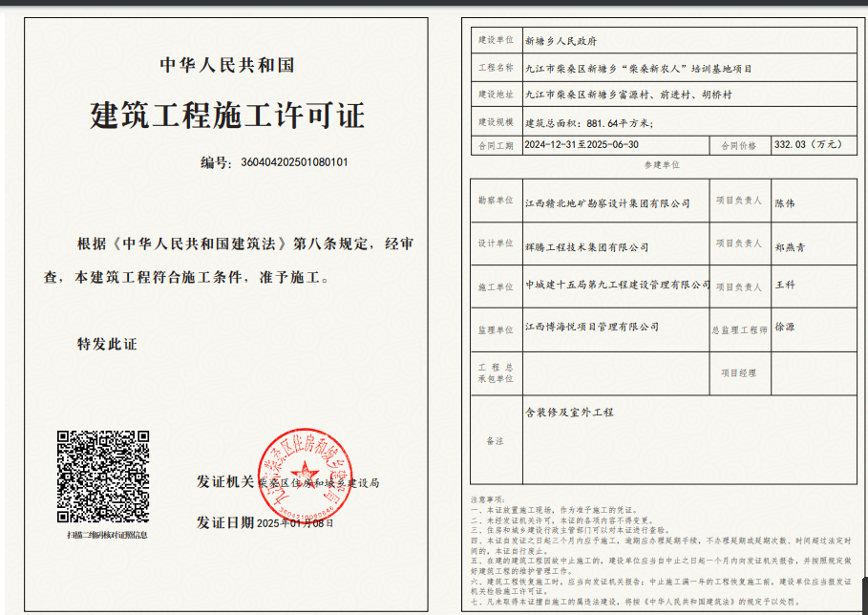The width and height of the screenshot is (868, 615).
Task: Click contract period 2024-12-31至2025-06-30
Action: (x=582, y=145)
